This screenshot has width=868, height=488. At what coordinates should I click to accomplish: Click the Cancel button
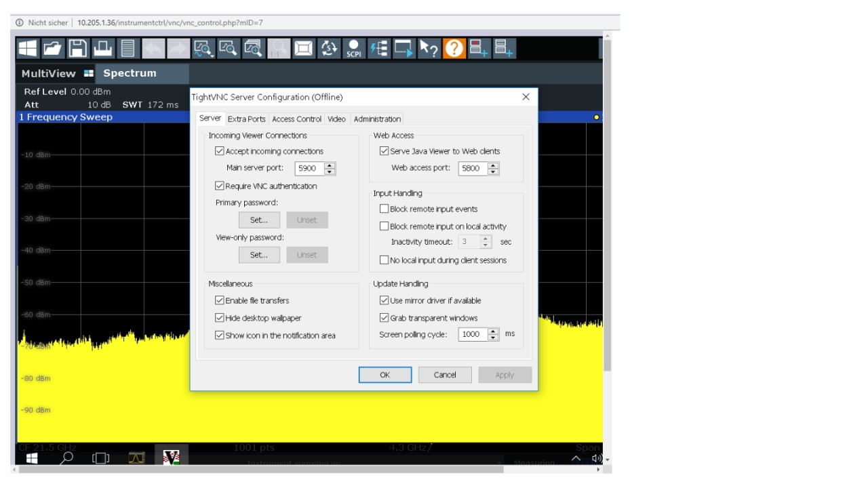click(x=445, y=375)
